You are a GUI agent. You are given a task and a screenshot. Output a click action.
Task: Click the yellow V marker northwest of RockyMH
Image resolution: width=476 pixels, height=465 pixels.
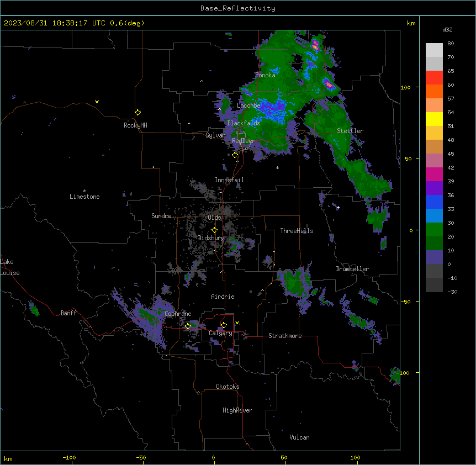[x=97, y=102]
